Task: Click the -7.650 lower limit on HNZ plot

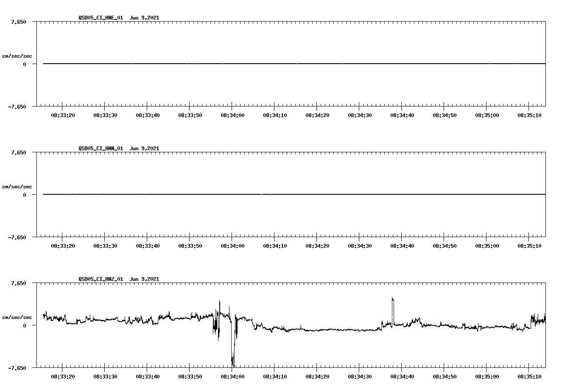Action: (x=17, y=368)
